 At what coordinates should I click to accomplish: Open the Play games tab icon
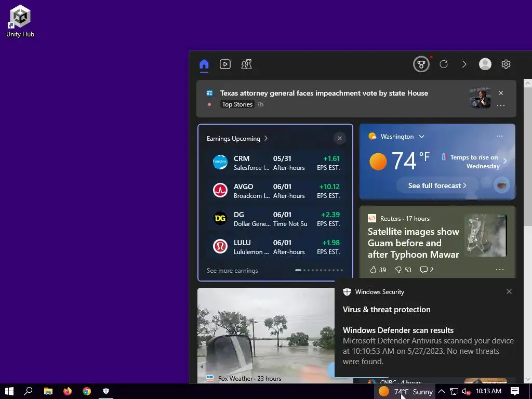coord(246,64)
